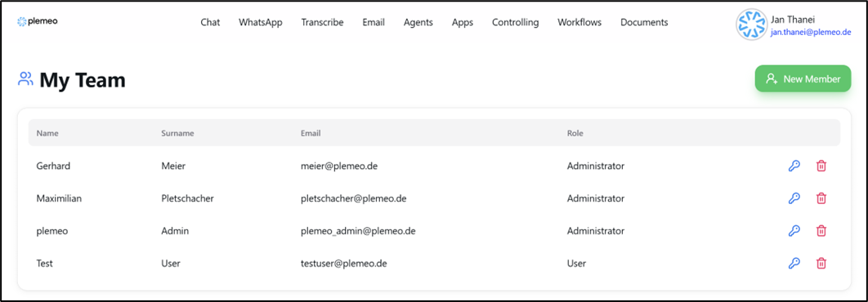868x302 pixels.
Task: Click pletschacher@plemeo.de email cell
Action: click(354, 198)
